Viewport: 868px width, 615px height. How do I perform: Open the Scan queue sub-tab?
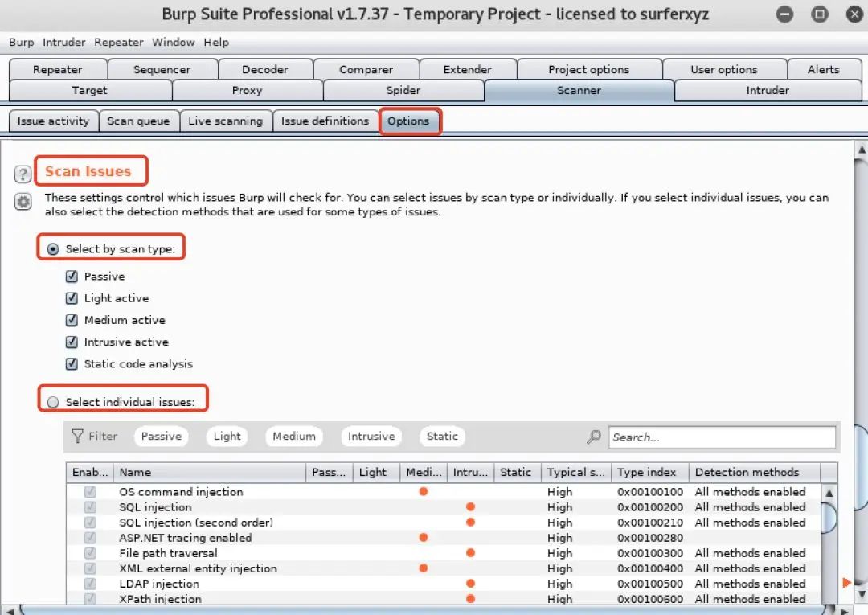[x=138, y=121]
